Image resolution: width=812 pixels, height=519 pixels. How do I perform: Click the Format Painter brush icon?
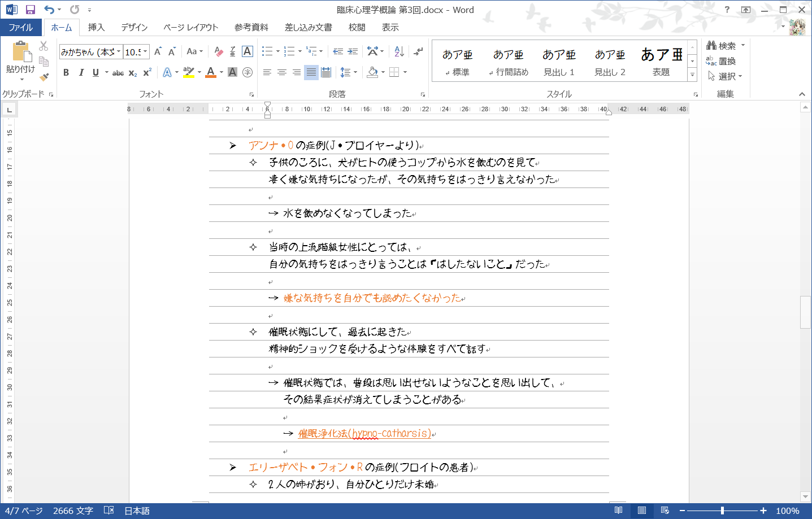click(44, 76)
